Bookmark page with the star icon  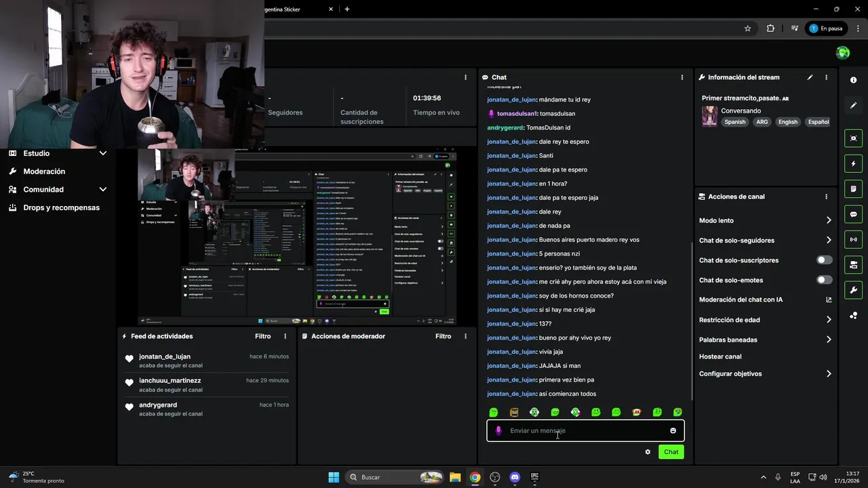tap(747, 28)
